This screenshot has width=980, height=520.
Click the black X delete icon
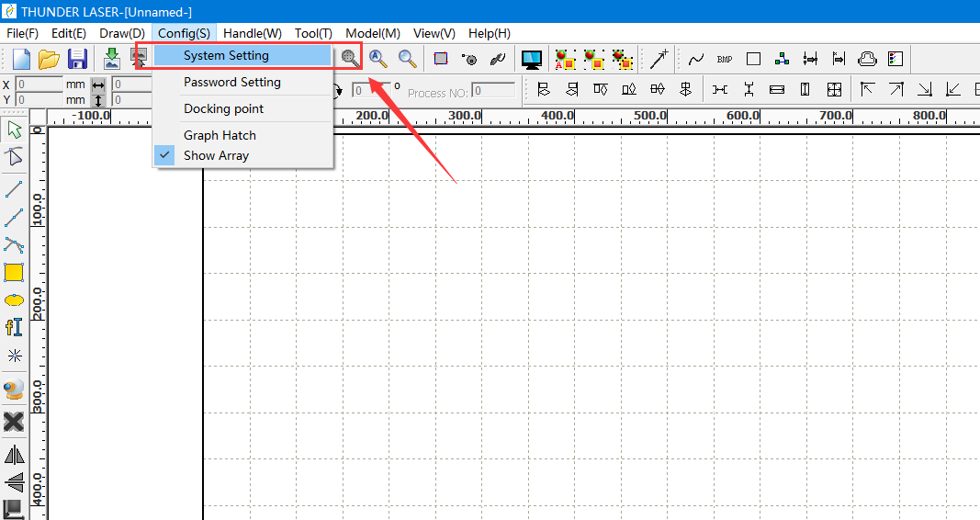(14, 422)
